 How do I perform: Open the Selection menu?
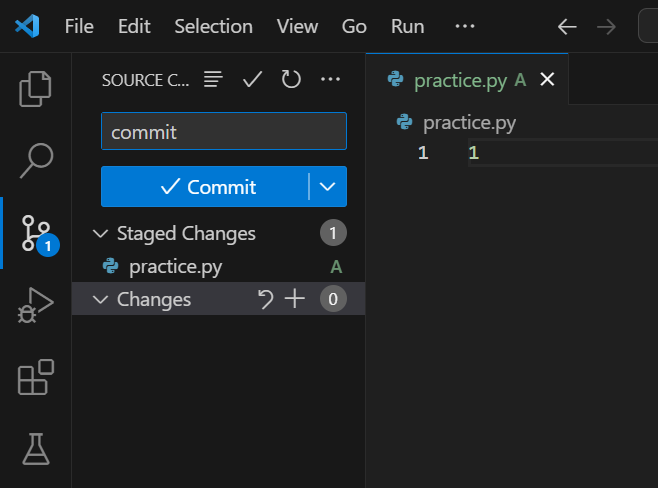(213, 26)
